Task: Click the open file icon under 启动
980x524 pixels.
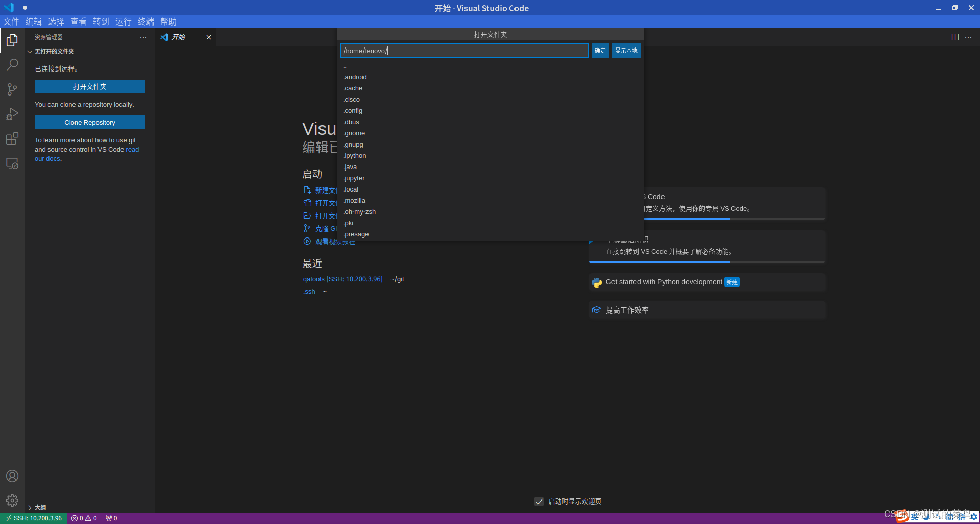Action: (x=307, y=203)
